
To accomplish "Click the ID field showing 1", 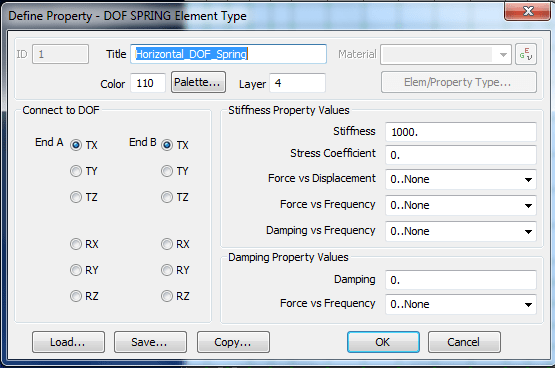I will 60,54.
